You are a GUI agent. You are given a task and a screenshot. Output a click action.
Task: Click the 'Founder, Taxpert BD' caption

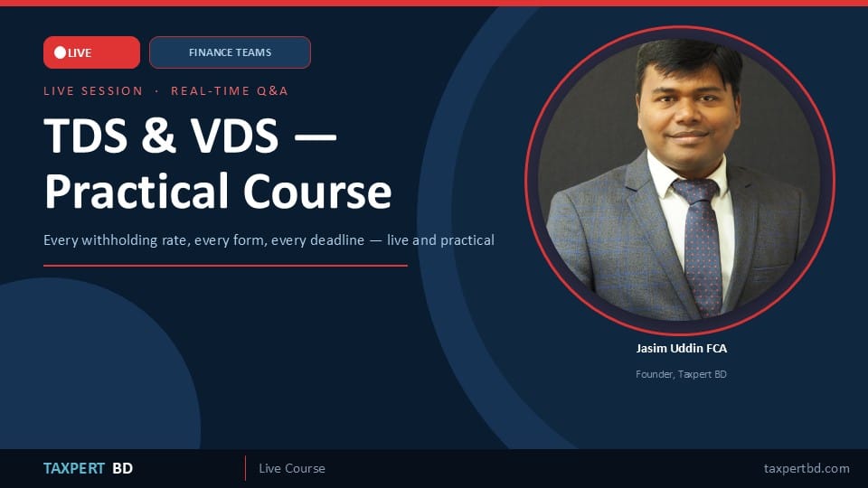coord(682,374)
